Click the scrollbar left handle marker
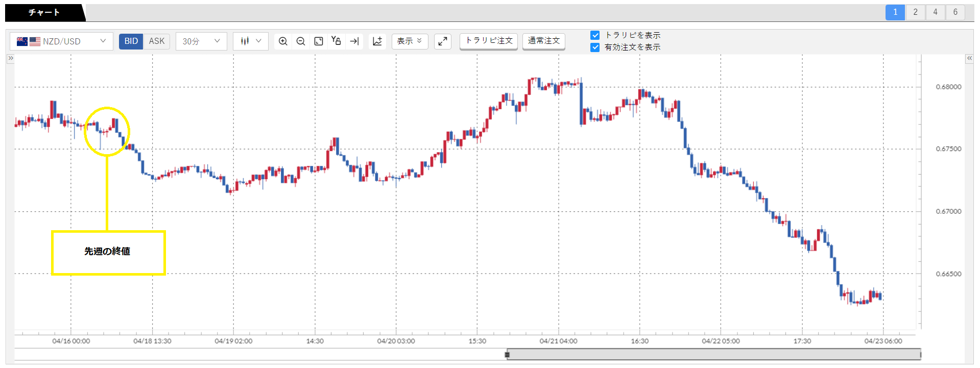 point(507,354)
